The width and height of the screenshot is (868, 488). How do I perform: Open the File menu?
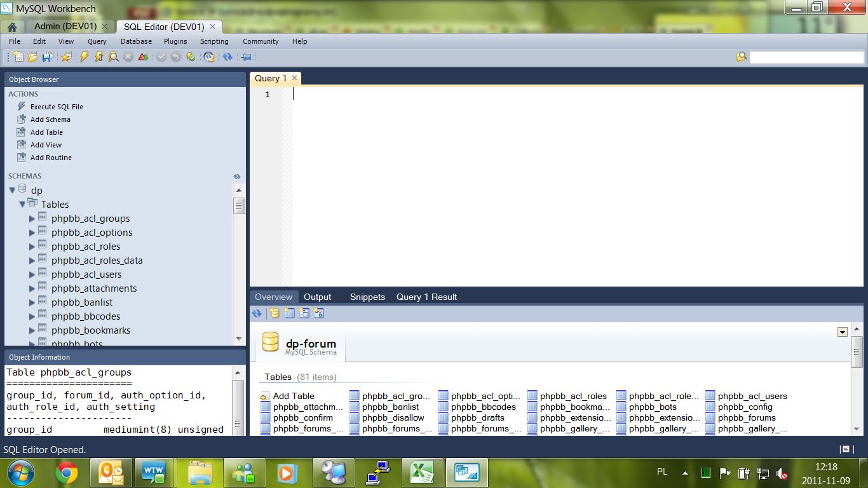(x=15, y=41)
